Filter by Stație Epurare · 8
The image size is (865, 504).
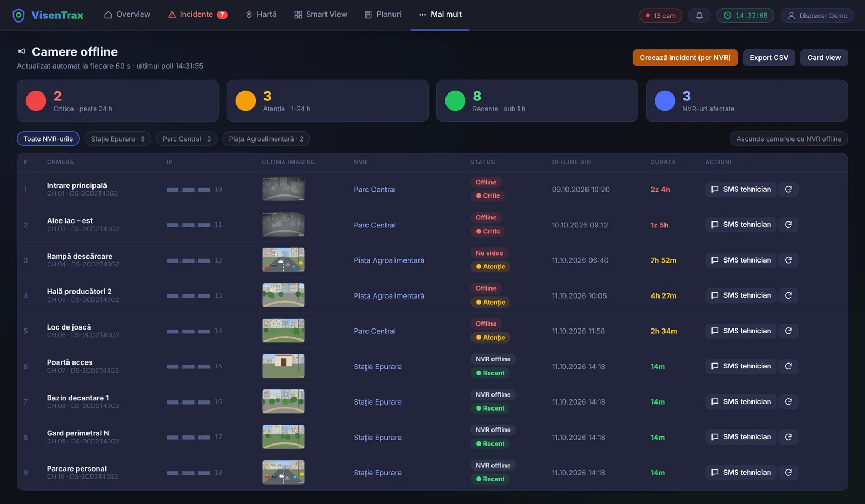(x=118, y=139)
